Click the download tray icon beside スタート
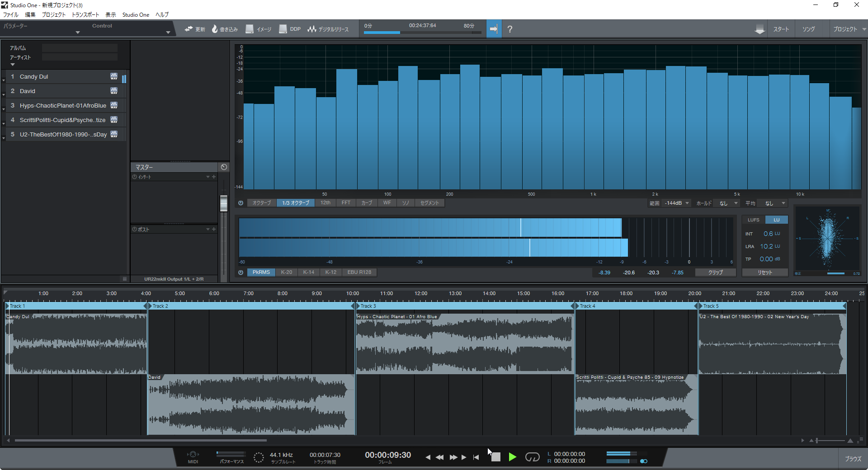 point(760,29)
